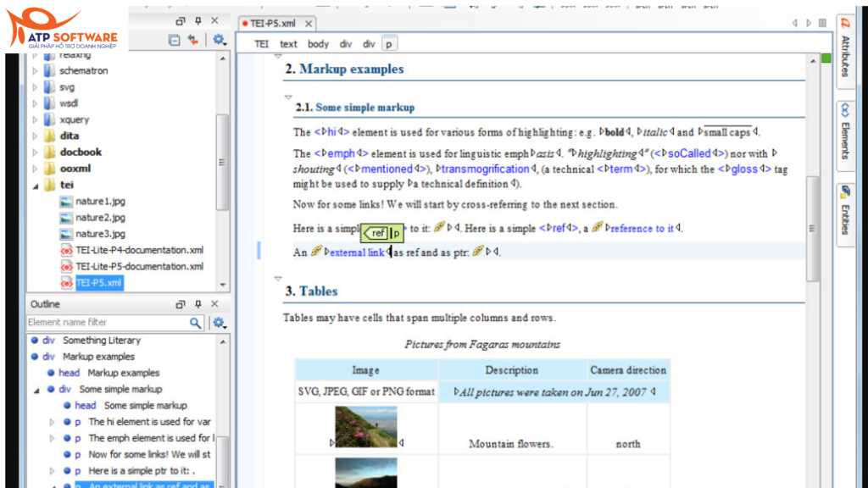Open the project view settings gear
The image size is (868, 488).
[x=219, y=39]
